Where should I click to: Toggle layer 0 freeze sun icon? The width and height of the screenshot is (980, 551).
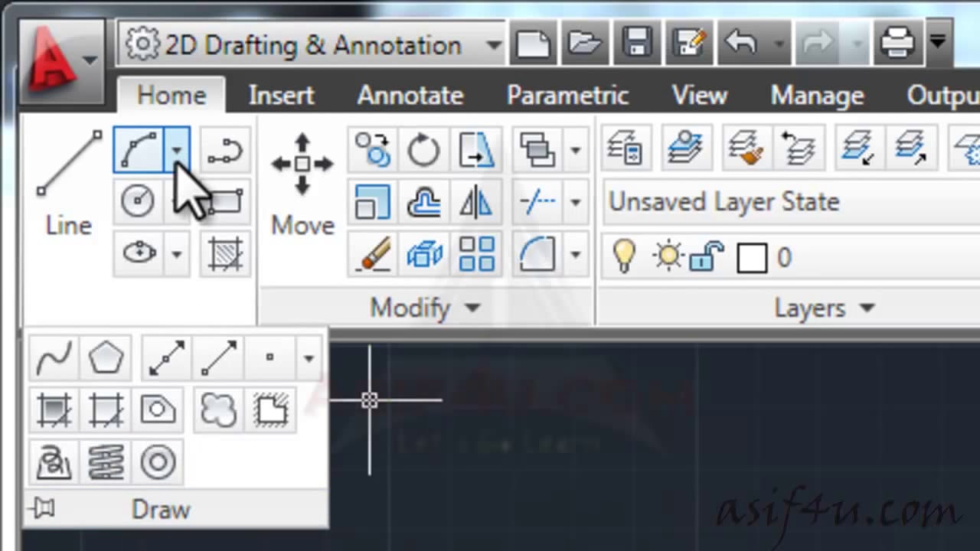[x=668, y=256]
